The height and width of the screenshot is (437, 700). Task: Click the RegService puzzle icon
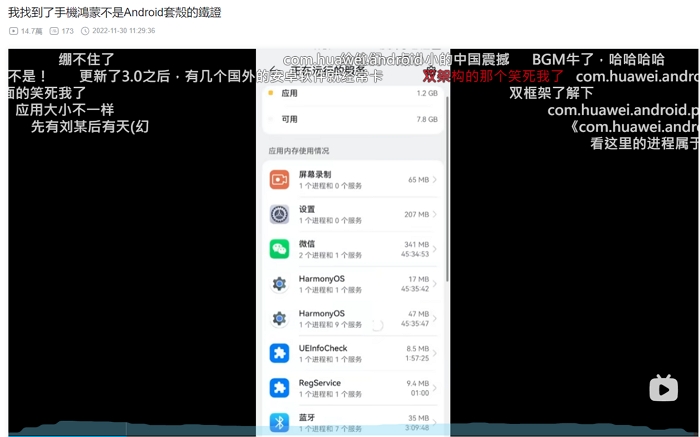(x=279, y=388)
